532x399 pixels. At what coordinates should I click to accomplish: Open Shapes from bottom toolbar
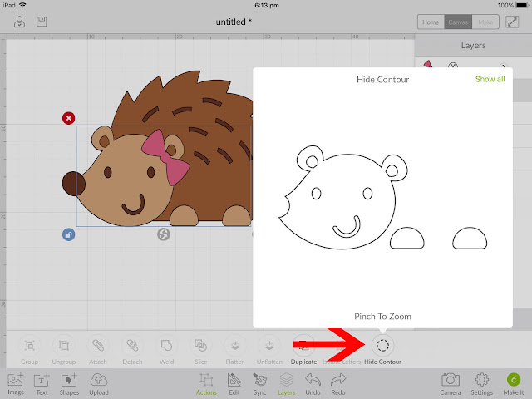[x=69, y=383]
